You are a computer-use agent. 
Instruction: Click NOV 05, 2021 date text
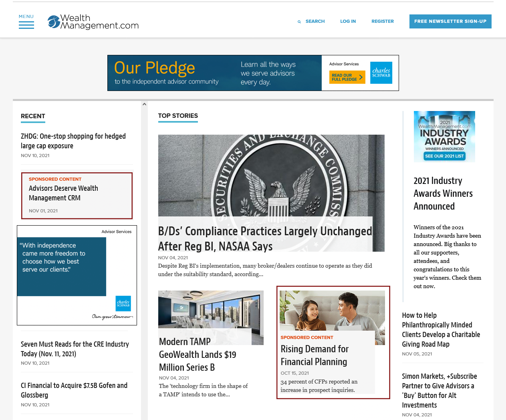pyautogui.click(x=417, y=354)
